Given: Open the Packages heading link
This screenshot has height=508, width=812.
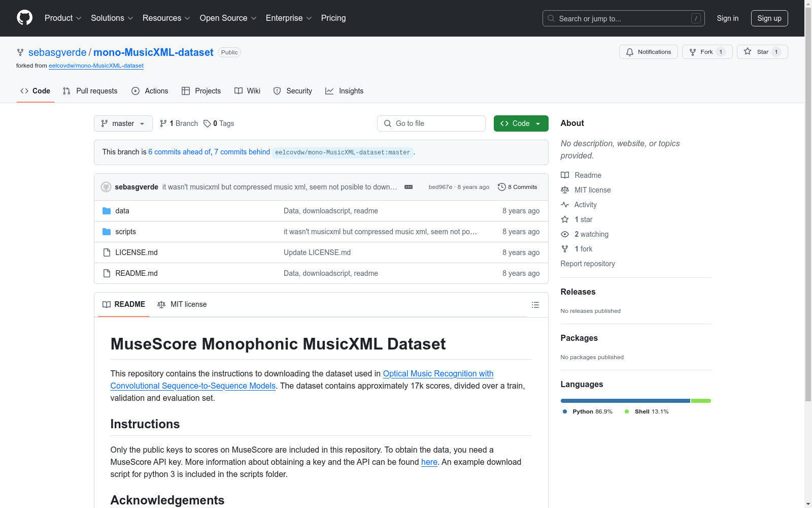Looking at the screenshot, I should (579, 338).
